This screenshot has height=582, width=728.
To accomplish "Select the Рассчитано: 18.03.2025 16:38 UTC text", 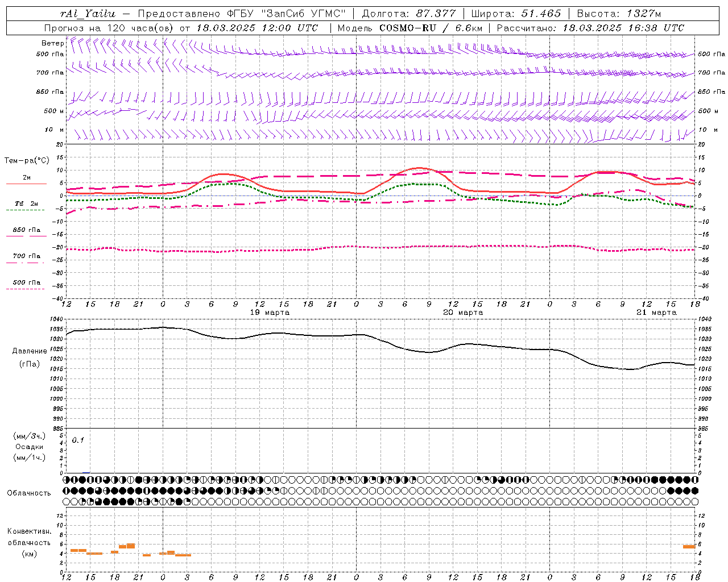I will coord(590,28).
